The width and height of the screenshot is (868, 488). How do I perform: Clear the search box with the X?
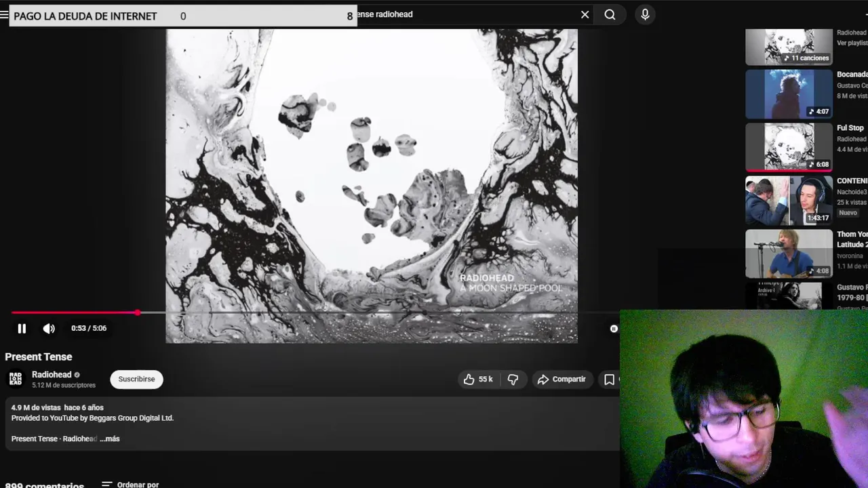pos(585,14)
